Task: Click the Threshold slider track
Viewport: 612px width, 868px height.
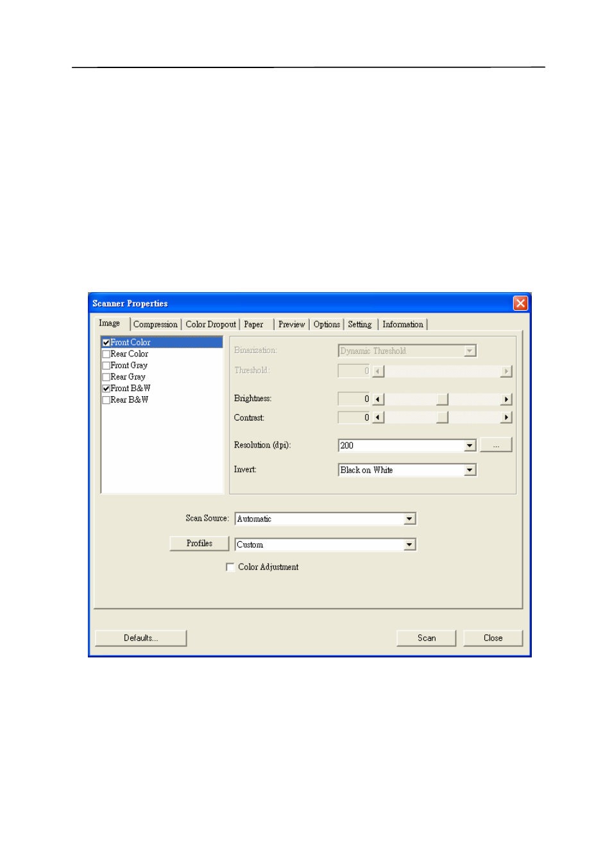Action: coord(443,372)
